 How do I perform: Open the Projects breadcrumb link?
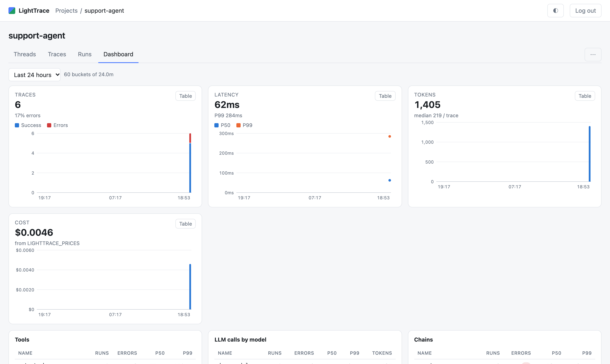(66, 11)
